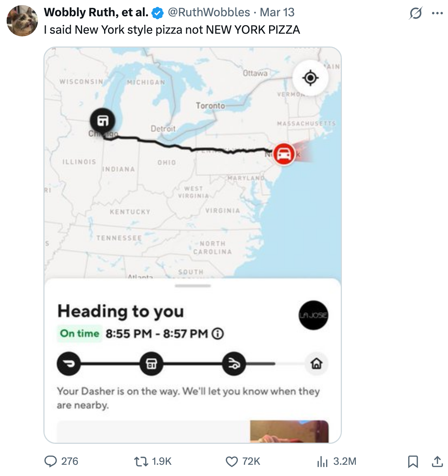The image size is (448, 476).
Task: Click the info icon beside delivery time
Action: (218, 333)
